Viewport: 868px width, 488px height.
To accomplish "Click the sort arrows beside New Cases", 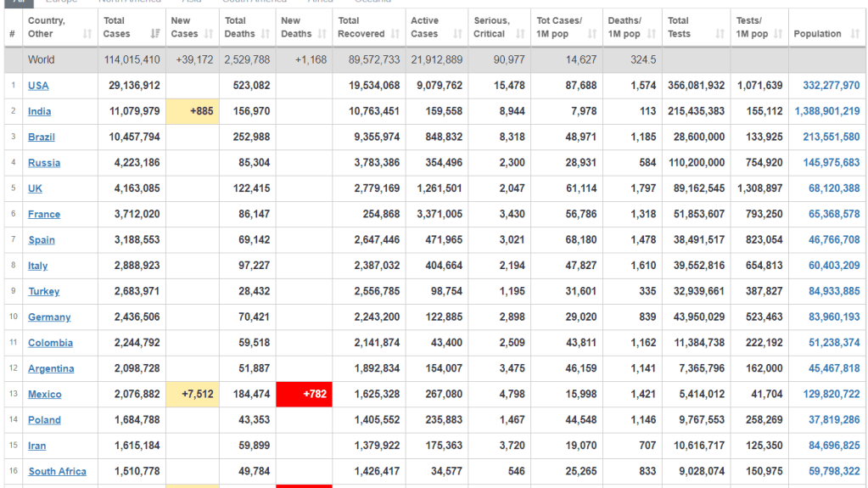I will (208, 34).
